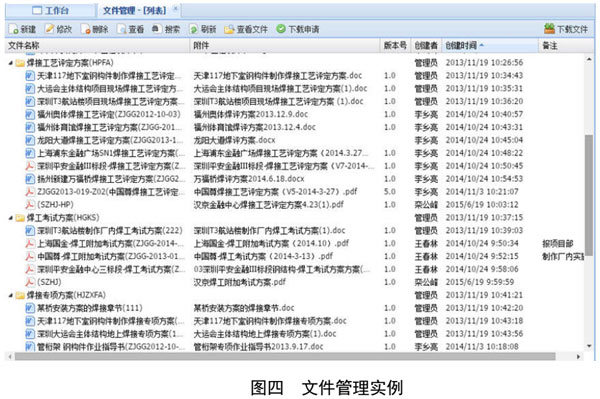
Task: Click the green 下载申请 check icon
Action: tap(281, 29)
